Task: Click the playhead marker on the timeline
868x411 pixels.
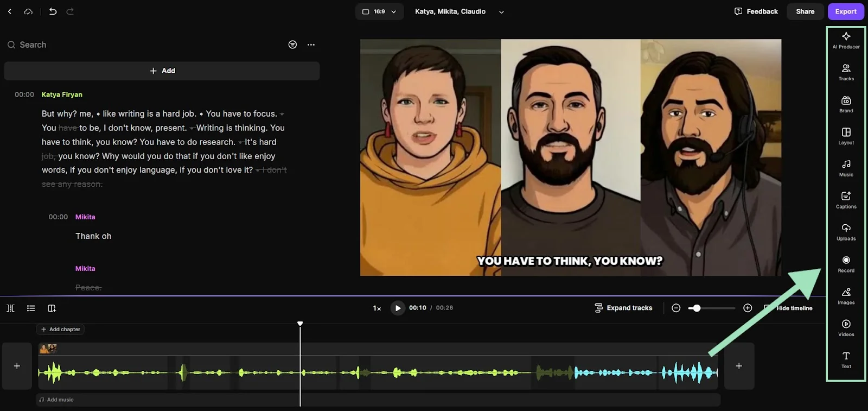Action: pos(300,324)
